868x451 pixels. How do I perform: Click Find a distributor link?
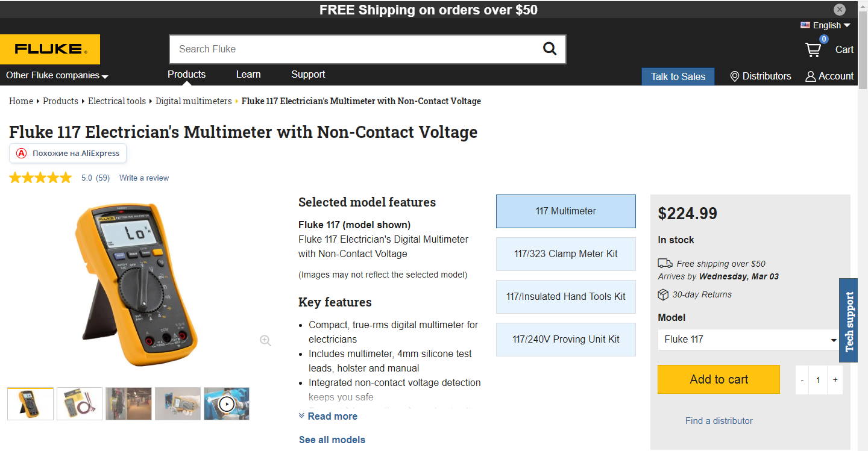[x=719, y=421]
